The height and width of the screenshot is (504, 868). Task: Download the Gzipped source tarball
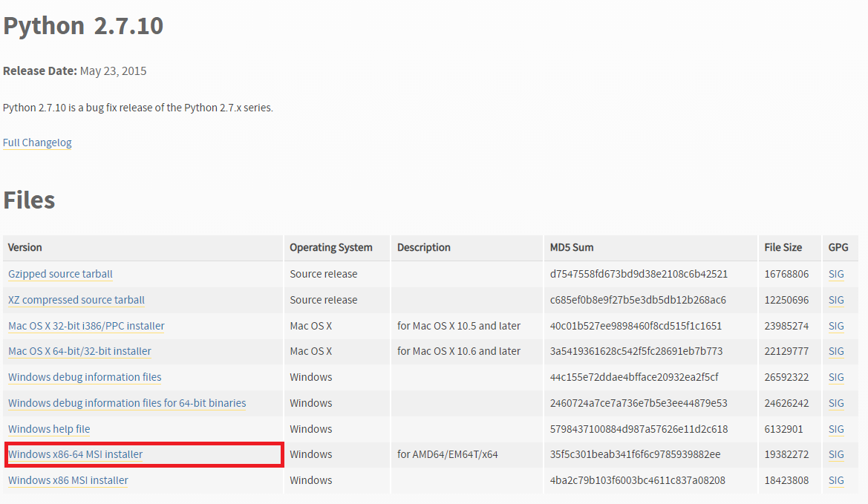click(x=60, y=274)
